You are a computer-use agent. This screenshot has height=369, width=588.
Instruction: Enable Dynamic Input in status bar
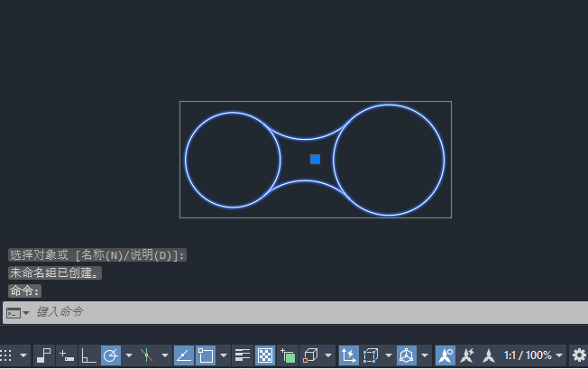click(x=67, y=355)
